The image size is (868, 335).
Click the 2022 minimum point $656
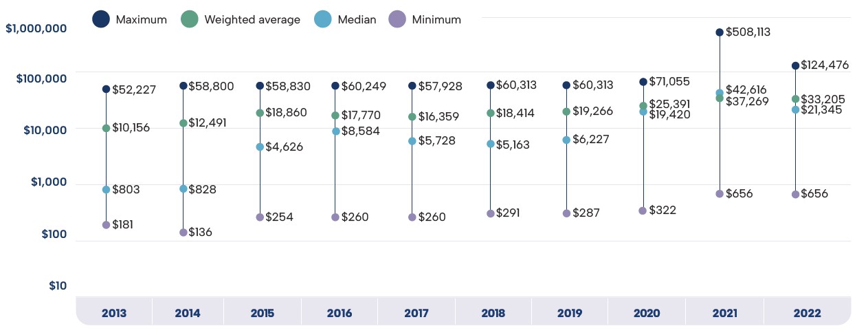(x=795, y=194)
